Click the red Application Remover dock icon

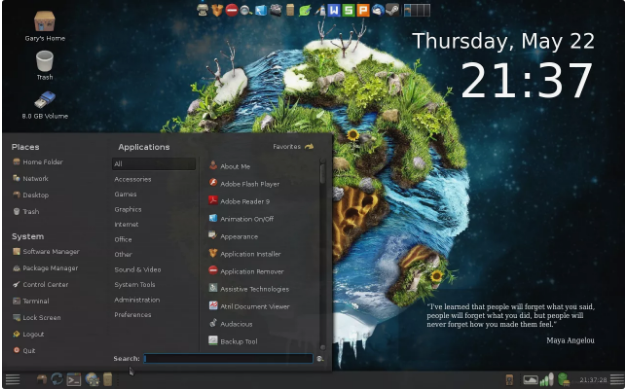[231, 10]
